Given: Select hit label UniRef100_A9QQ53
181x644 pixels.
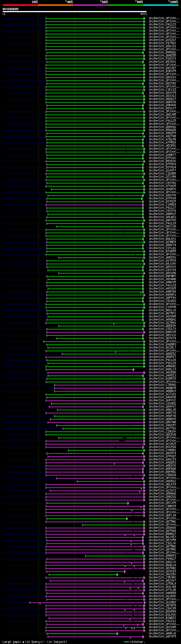Looking at the screenshot, I should tap(162, 462).
